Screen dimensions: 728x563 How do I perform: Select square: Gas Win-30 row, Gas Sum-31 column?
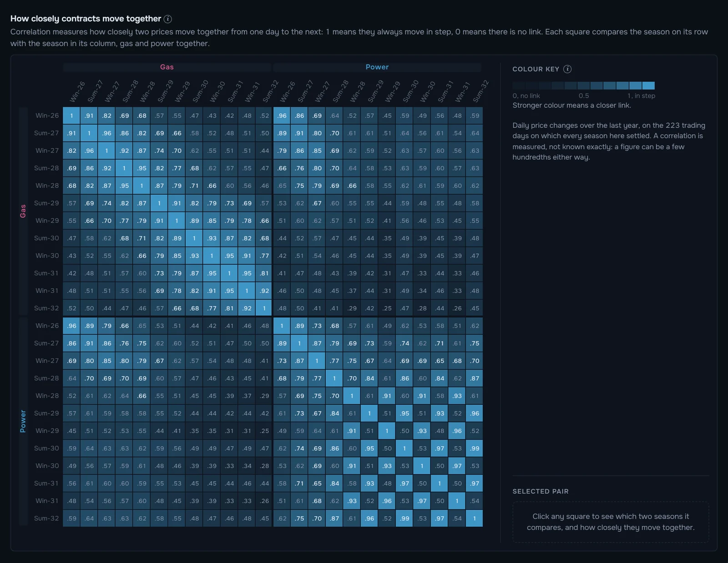[x=229, y=256]
